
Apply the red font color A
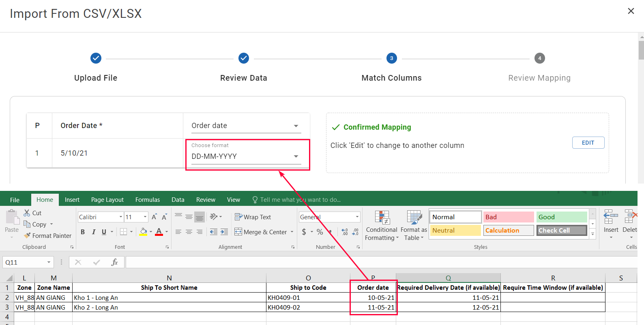(159, 232)
